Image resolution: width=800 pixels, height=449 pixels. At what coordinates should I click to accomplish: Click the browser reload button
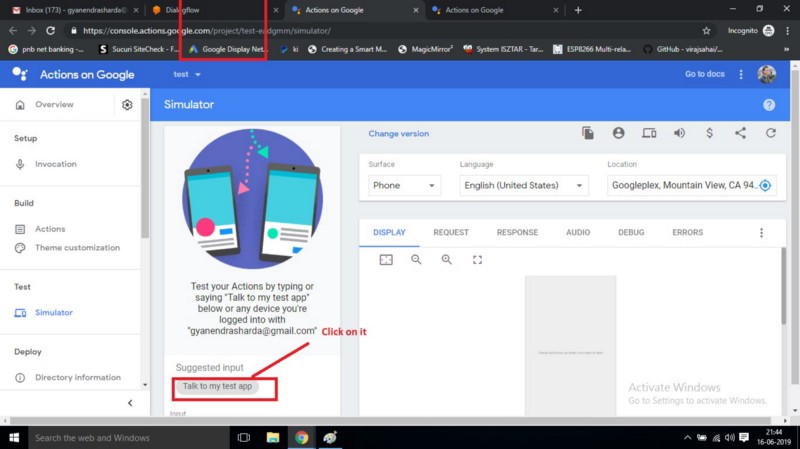pyautogui.click(x=51, y=31)
